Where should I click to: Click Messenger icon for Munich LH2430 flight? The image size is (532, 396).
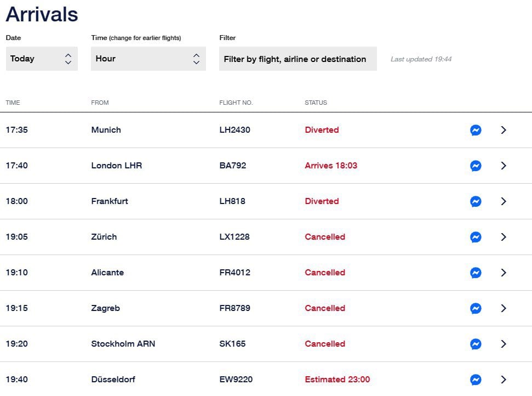tap(476, 130)
